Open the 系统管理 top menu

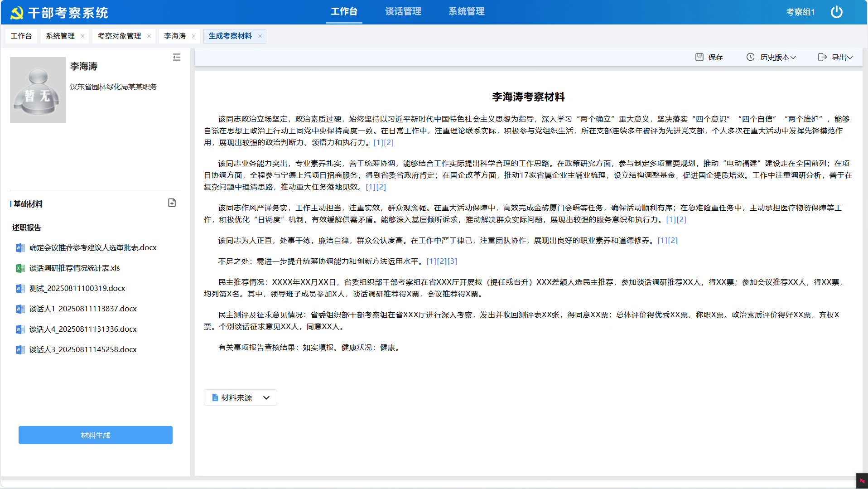[x=467, y=11]
